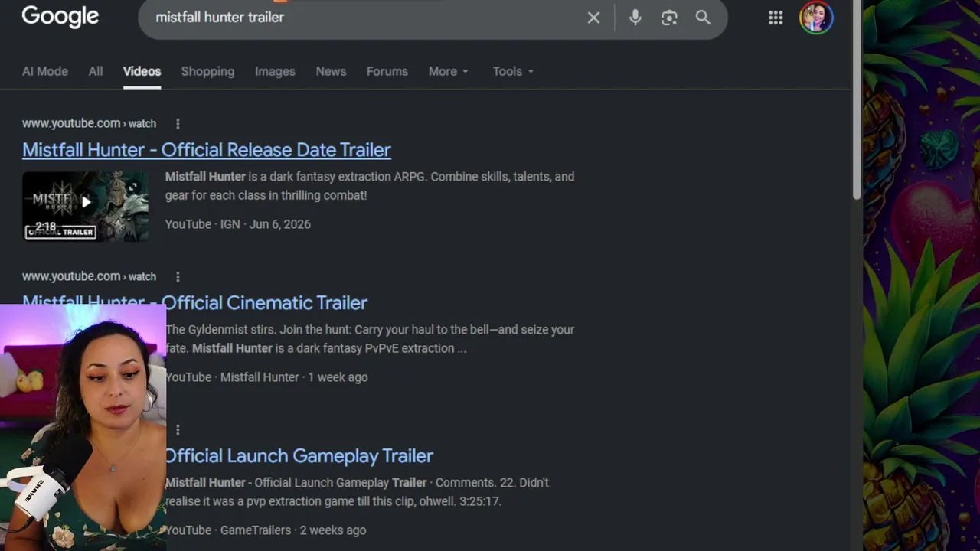Click the youtube.com URL above Release Date Trailer
980x551 pixels.
pyautogui.click(x=89, y=123)
